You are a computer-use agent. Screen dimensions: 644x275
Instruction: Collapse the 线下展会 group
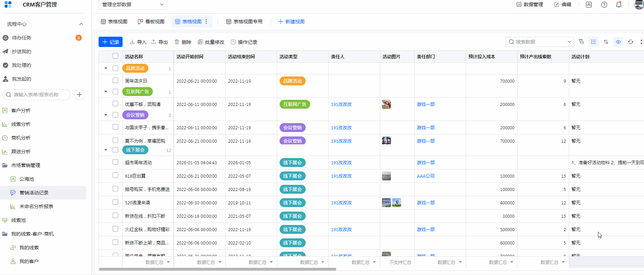(x=106, y=150)
